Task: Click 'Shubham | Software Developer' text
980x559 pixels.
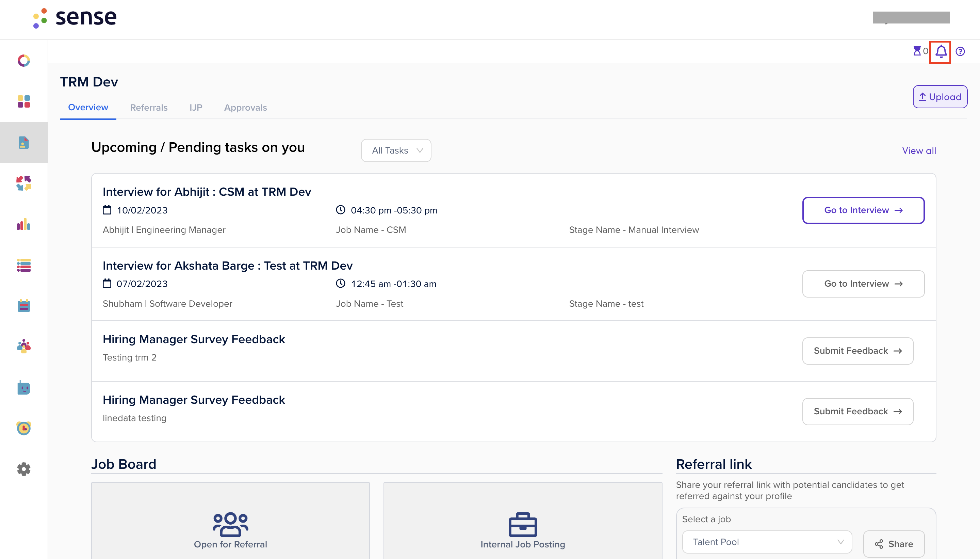Action: click(x=167, y=304)
